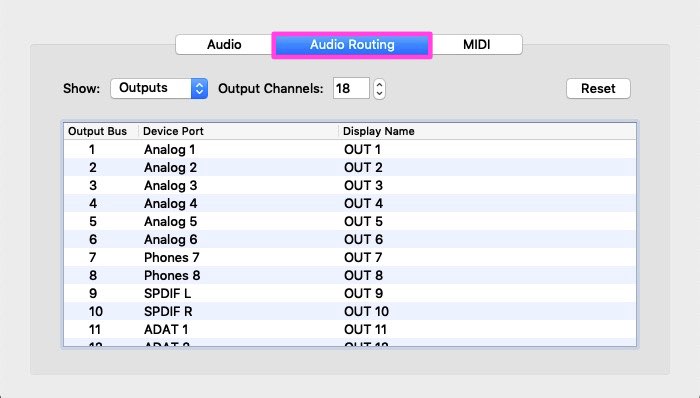Screen dimensions: 700x398
Task: Click the OUT 2 display name
Action: point(363,167)
